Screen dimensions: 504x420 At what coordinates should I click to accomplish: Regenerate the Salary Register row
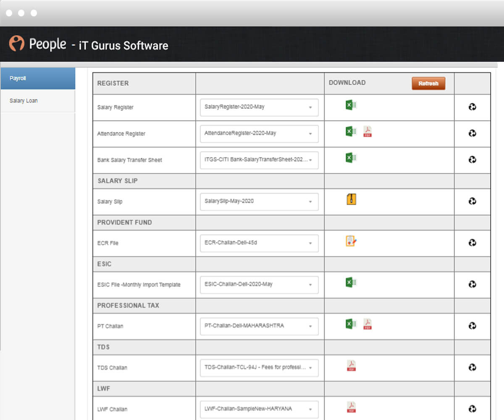[472, 107]
